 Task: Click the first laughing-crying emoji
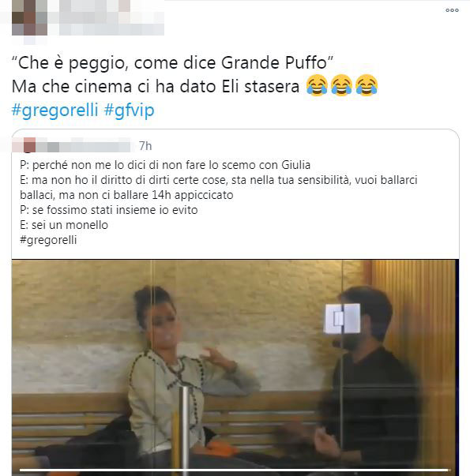(317, 85)
